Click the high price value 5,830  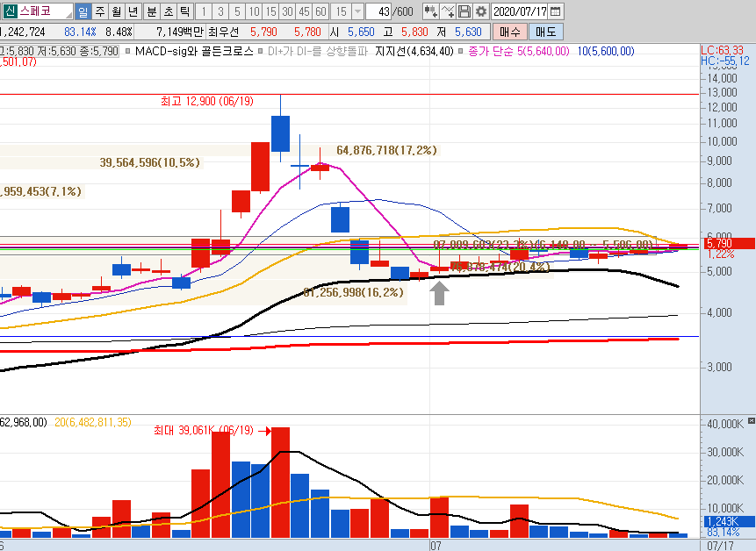414,32
